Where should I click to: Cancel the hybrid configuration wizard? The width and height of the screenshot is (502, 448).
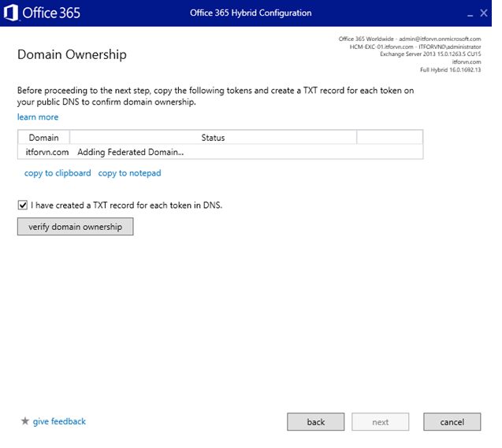(x=452, y=422)
